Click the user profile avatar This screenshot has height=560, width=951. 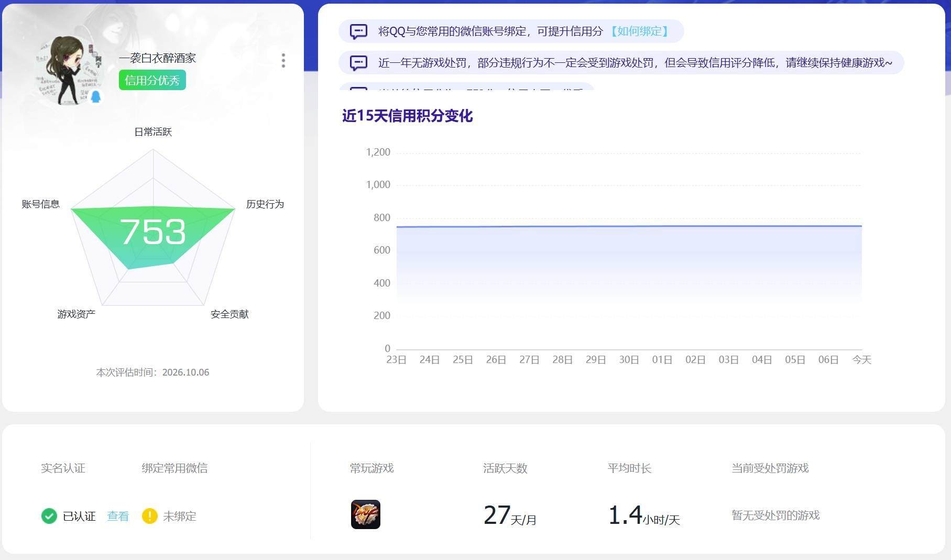(x=70, y=70)
